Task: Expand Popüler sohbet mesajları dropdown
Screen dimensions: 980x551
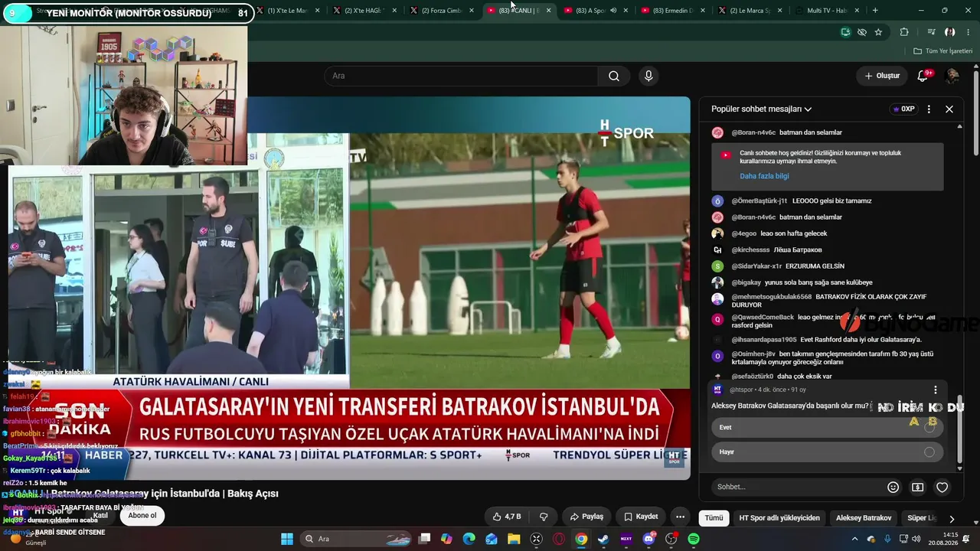Action: click(761, 109)
